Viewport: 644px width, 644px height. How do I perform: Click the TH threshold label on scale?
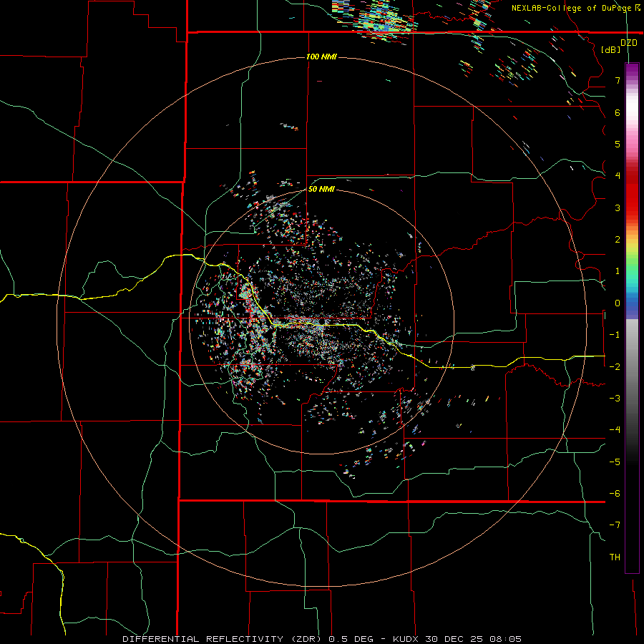coord(615,557)
